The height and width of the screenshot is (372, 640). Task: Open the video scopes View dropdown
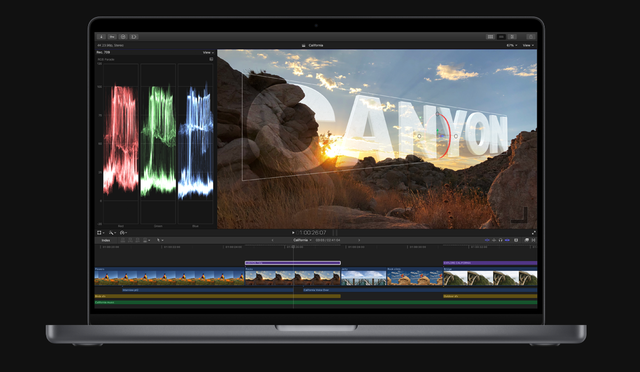point(208,52)
